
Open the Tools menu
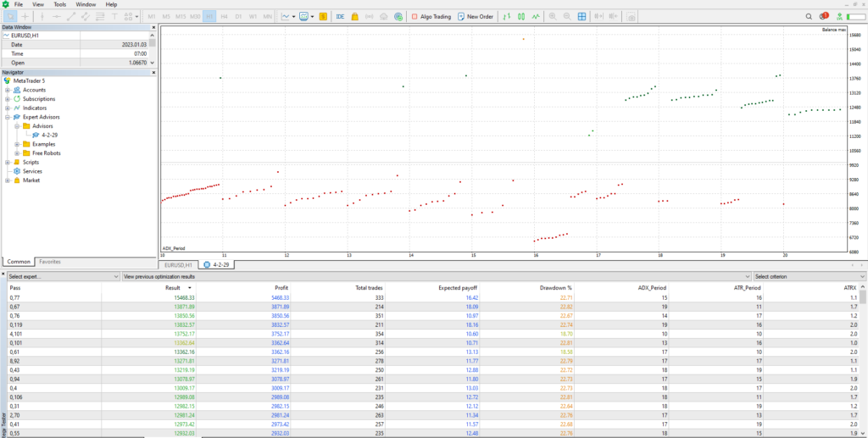point(59,4)
